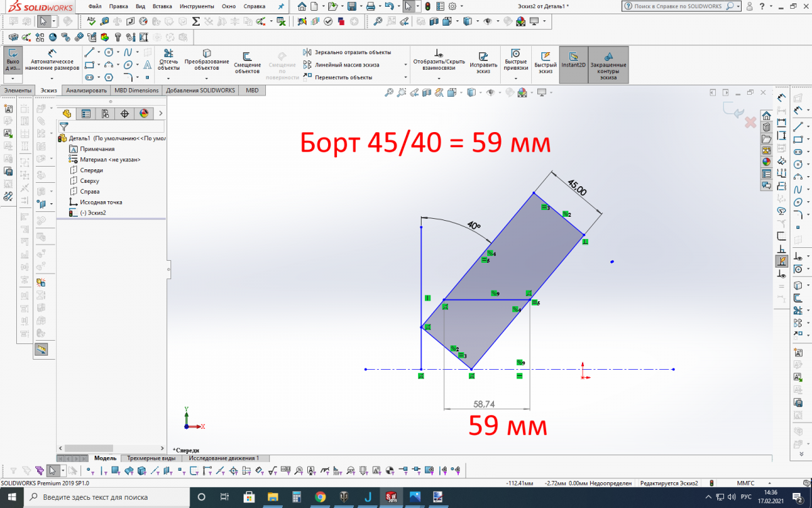
Task: Open the Инструменты menu
Action: click(x=197, y=6)
